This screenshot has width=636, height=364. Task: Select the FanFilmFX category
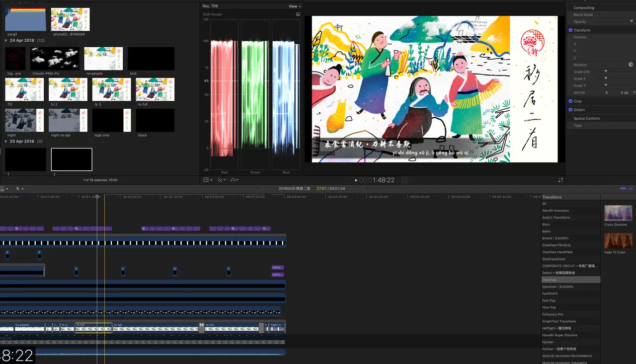[x=571, y=293]
